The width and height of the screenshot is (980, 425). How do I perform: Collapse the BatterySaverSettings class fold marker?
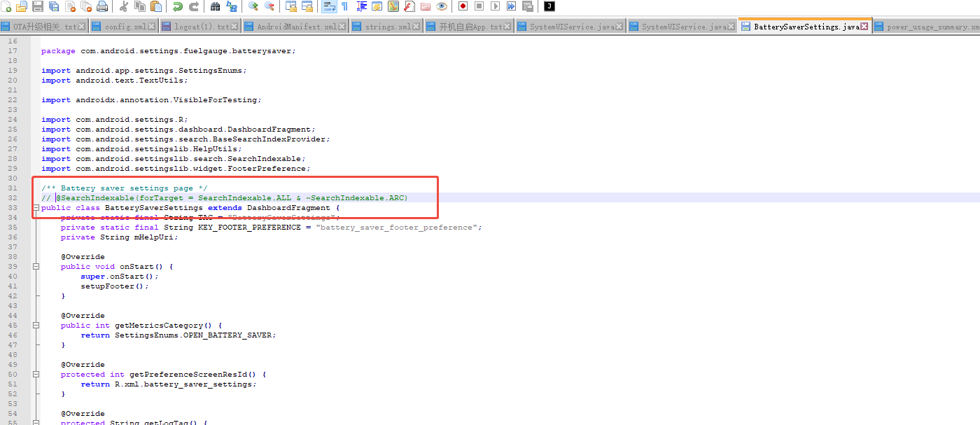click(x=35, y=208)
